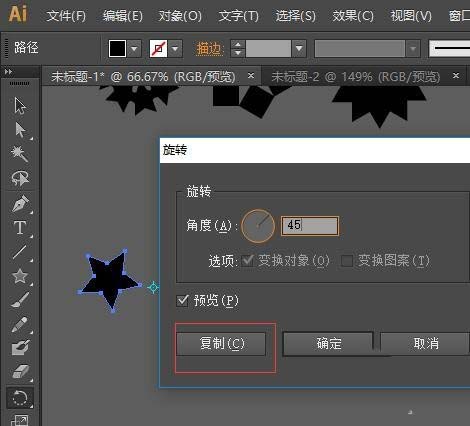Select the Pen tool

(20, 203)
